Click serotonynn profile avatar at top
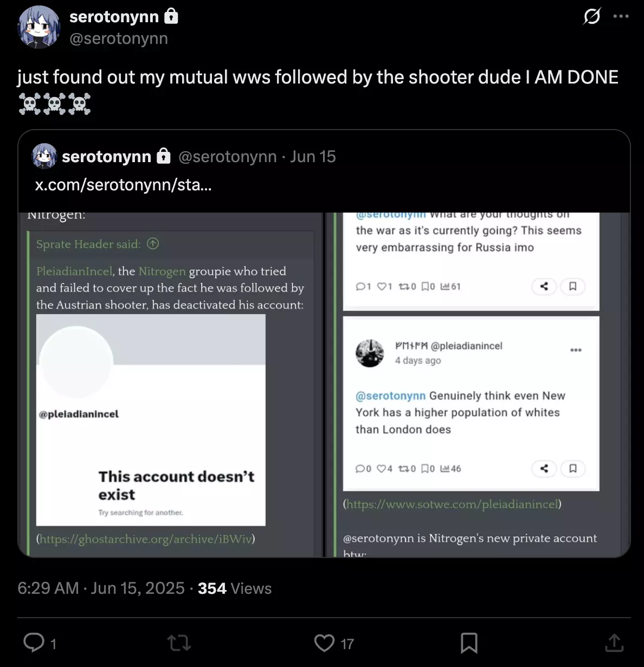This screenshot has width=644, height=667. coord(38,27)
